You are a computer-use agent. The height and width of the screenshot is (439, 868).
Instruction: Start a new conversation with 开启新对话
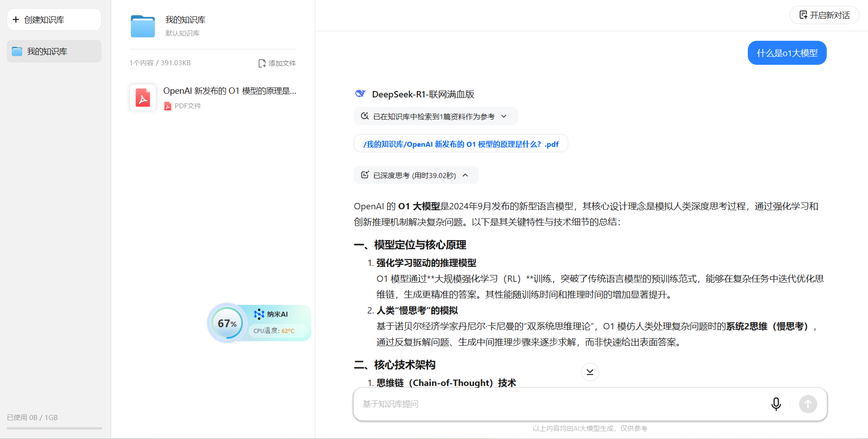click(824, 15)
